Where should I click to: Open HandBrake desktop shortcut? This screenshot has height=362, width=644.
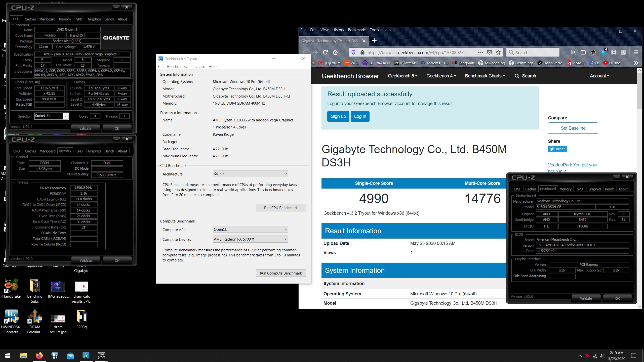tap(11, 289)
